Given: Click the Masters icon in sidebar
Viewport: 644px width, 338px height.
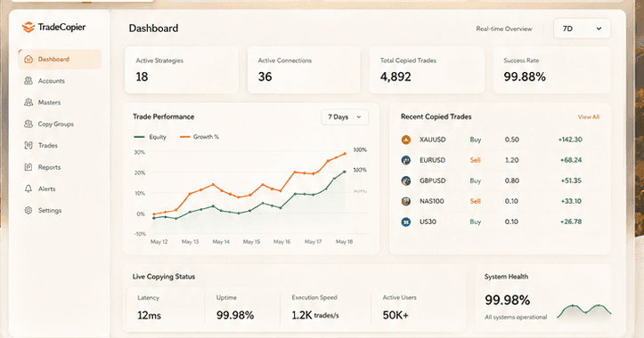Looking at the screenshot, I should [x=29, y=102].
